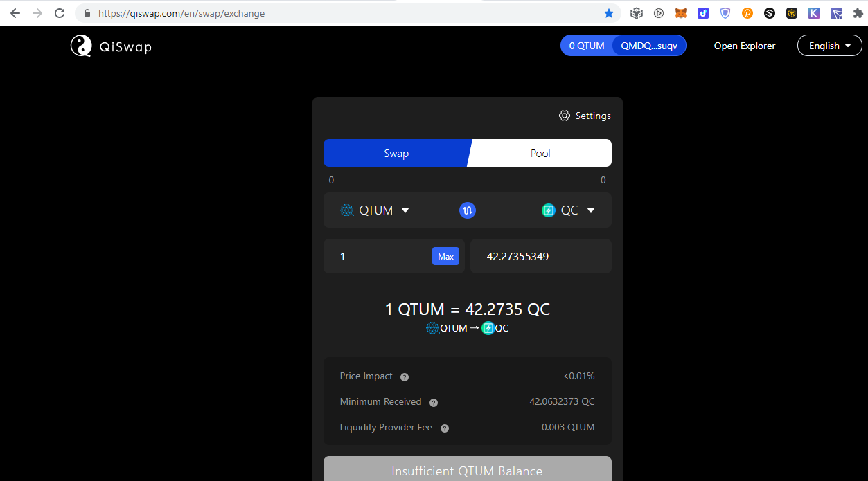The width and height of the screenshot is (868, 481).
Task: Click the site padlock icon
Action: pos(87,13)
